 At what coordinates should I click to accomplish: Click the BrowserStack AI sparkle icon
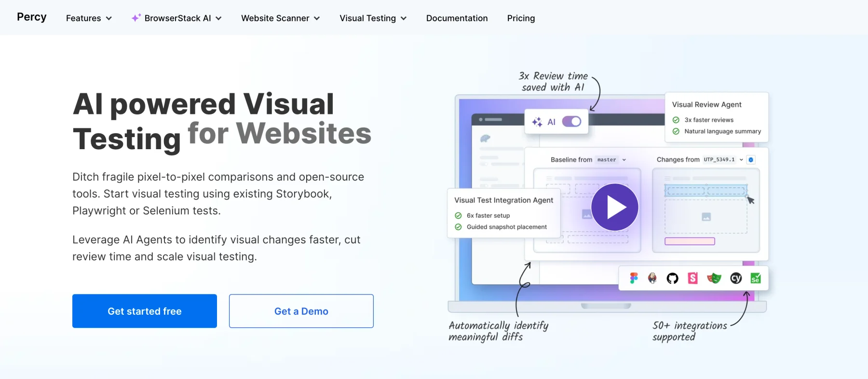tap(136, 18)
